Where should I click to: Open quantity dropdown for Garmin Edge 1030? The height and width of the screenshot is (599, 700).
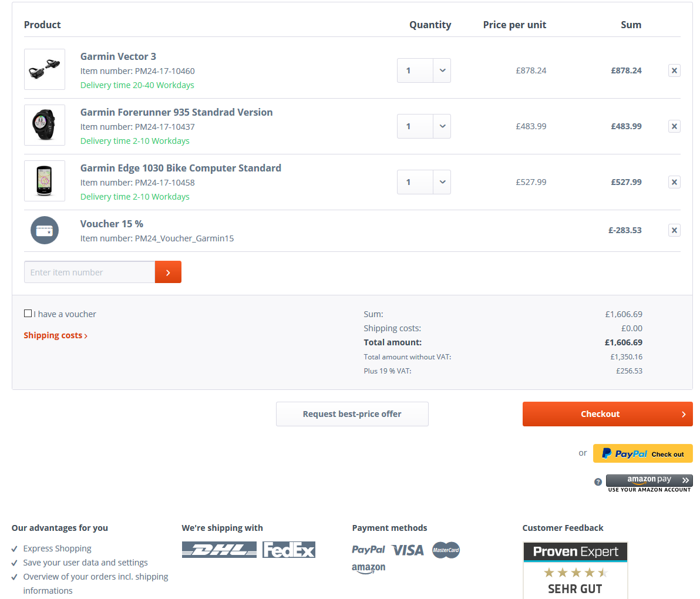pos(442,182)
